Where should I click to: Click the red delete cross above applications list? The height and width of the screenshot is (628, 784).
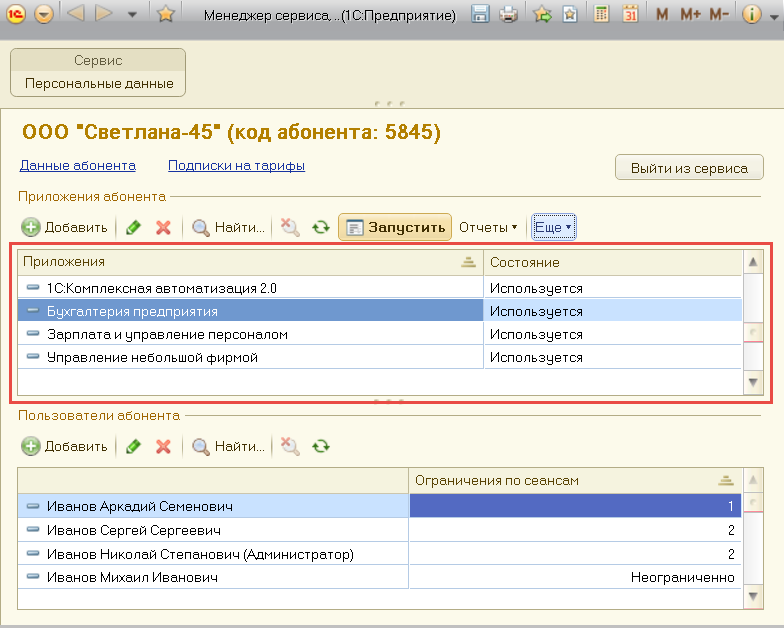point(163,228)
